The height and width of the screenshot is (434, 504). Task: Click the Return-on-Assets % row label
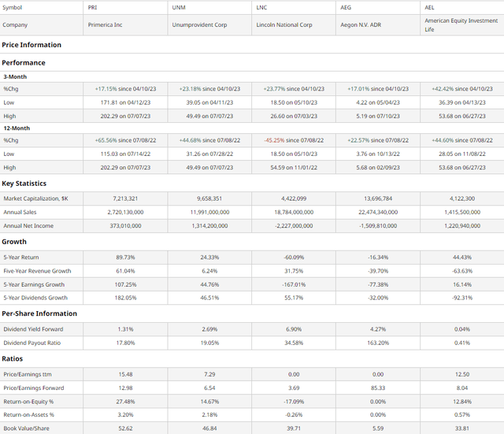[x=29, y=415]
